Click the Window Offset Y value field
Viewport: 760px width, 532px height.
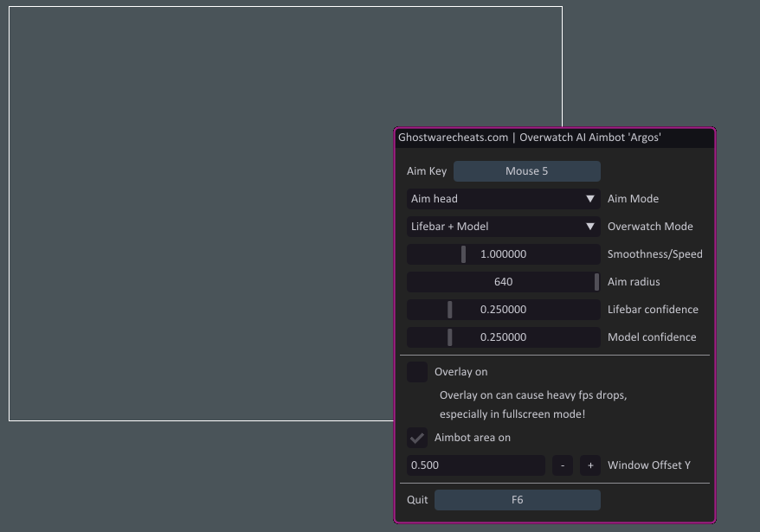476,465
